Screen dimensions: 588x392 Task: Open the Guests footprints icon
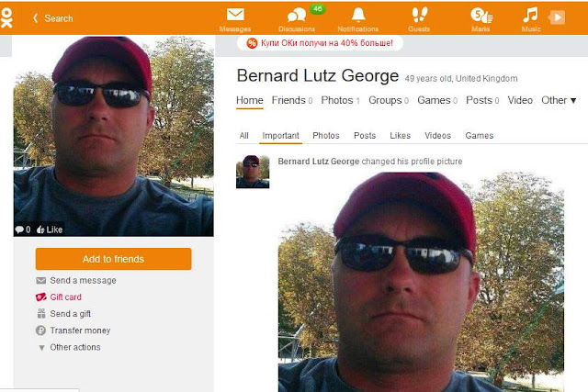tap(419, 15)
